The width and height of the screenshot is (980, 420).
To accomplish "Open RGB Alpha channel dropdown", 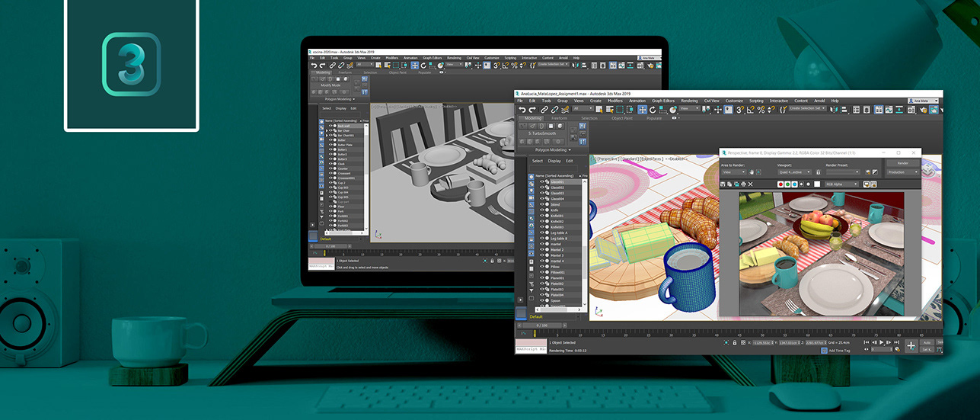I will point(841,184).
